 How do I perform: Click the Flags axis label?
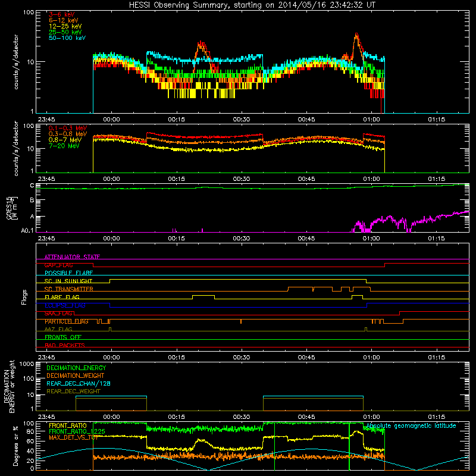[x=24, y=297]
